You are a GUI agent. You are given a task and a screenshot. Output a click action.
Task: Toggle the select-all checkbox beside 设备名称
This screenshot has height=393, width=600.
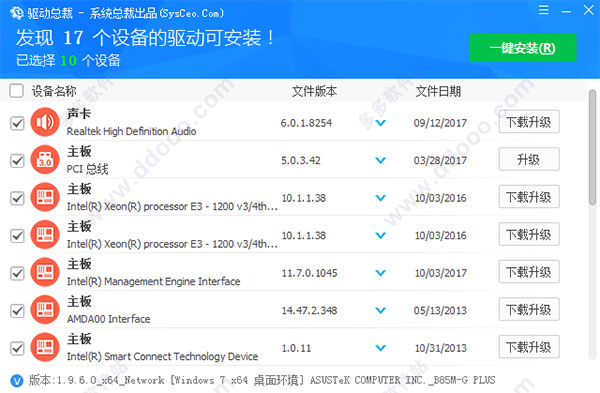point(16,91)
